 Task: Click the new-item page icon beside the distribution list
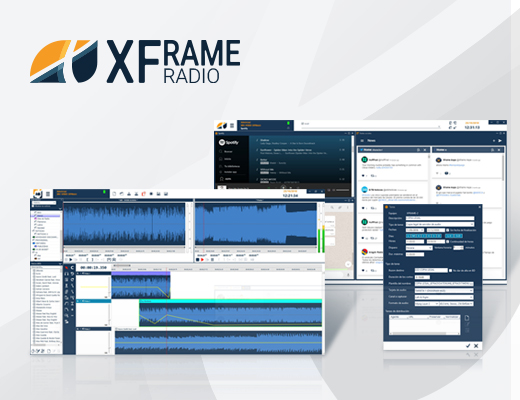point(467,318)
